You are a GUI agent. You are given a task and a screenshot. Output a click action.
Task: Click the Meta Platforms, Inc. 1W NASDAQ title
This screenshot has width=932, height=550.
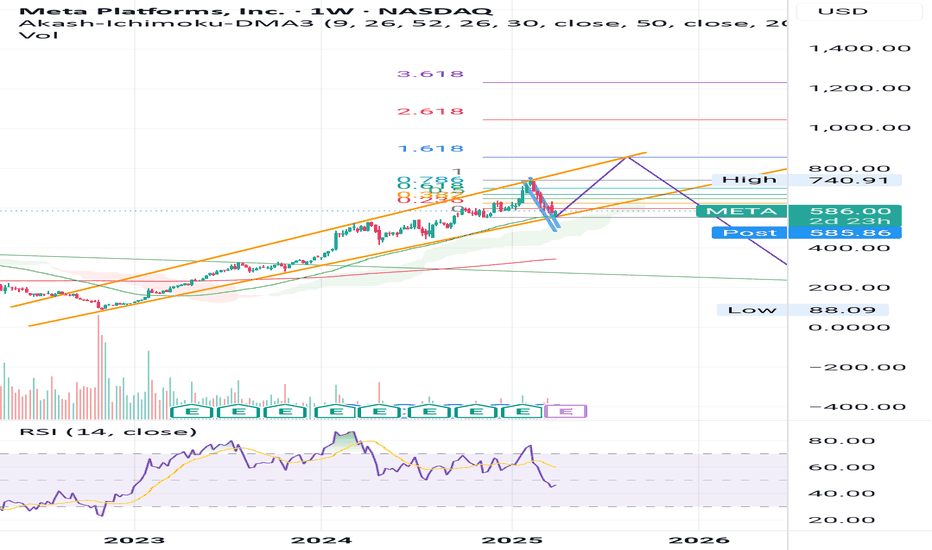(256, 11)
